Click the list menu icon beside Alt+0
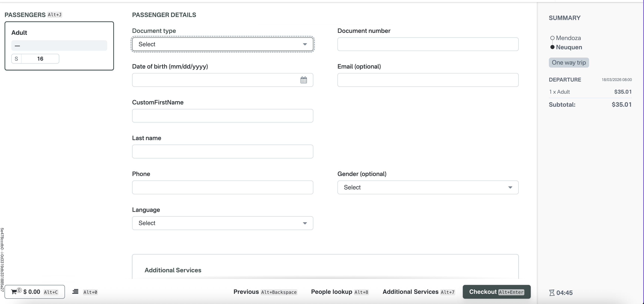The image size is (644, 304). pyautogui.click(x=75, y=292)
